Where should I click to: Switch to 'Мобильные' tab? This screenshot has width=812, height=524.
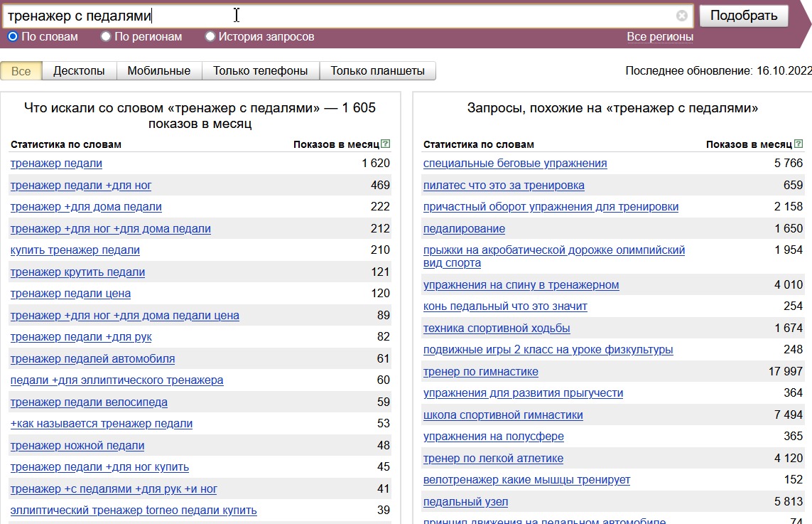point(158,71)
